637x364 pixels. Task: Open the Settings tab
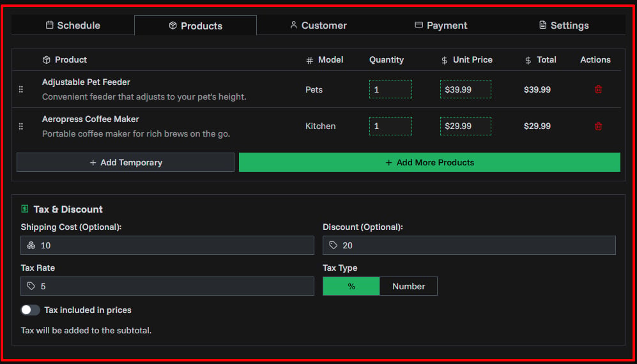(x=564, y=25)
